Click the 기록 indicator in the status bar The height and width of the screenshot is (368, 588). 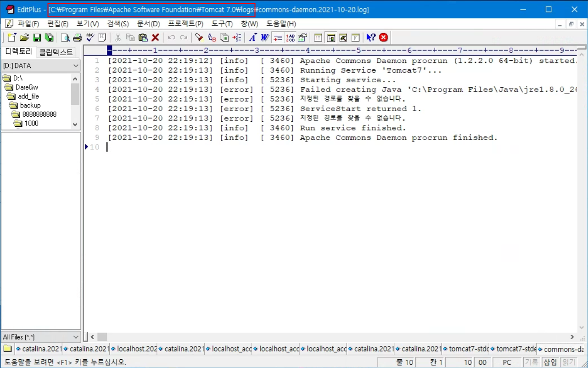pyautogui.click(x=532, y=362)
